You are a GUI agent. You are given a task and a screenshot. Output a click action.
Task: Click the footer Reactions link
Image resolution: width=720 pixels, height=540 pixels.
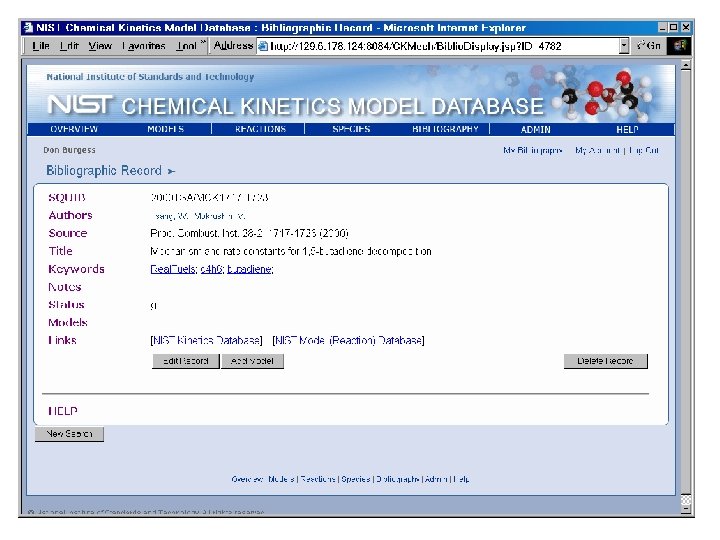[318, 479]
